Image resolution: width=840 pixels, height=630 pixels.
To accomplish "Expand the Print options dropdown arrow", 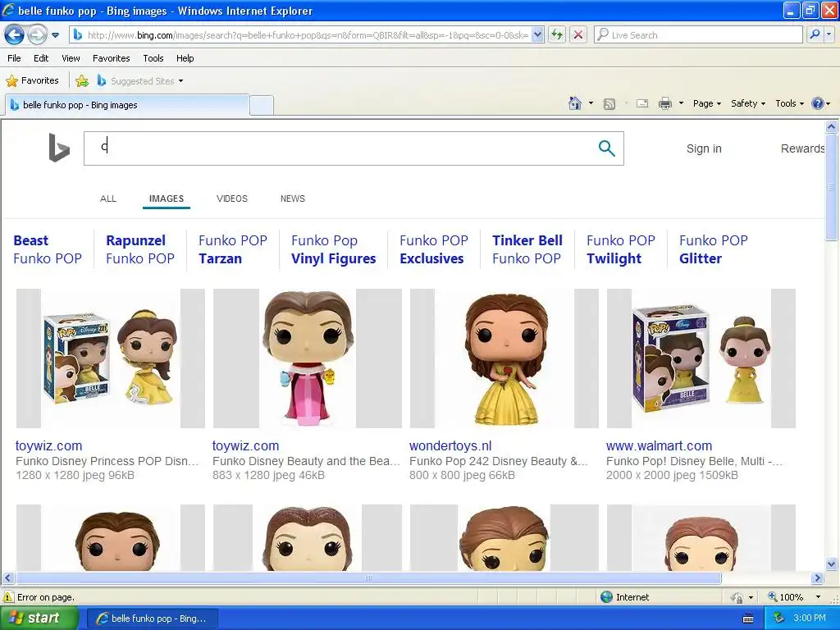I will coord(681,103).
